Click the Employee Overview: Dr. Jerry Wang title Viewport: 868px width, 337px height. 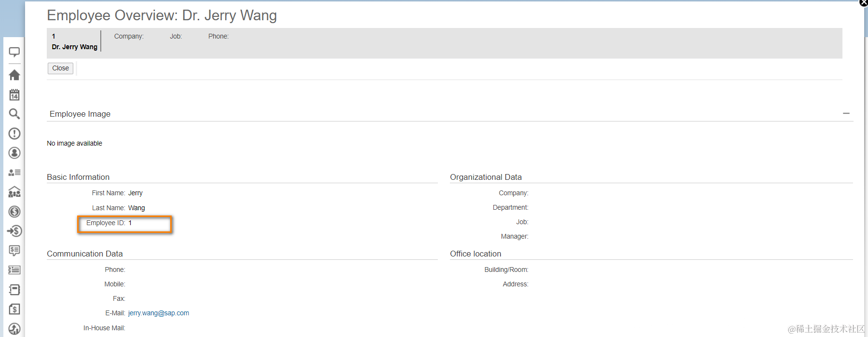162,15
